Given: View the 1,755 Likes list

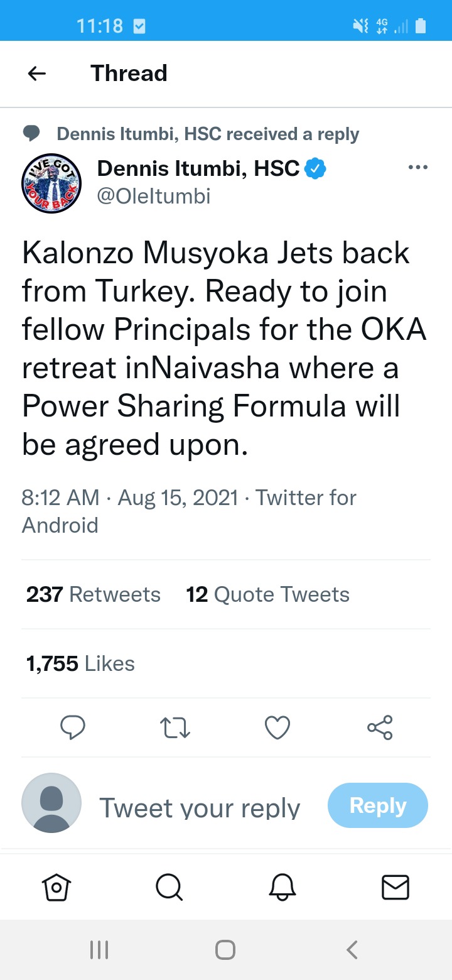Looking at the screenshot, I should tap(80, 663).
